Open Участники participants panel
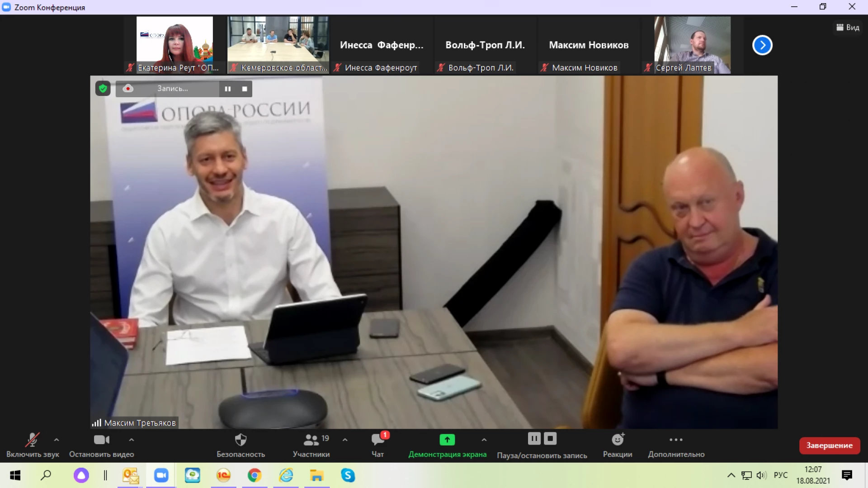 (x=311, y=445)
